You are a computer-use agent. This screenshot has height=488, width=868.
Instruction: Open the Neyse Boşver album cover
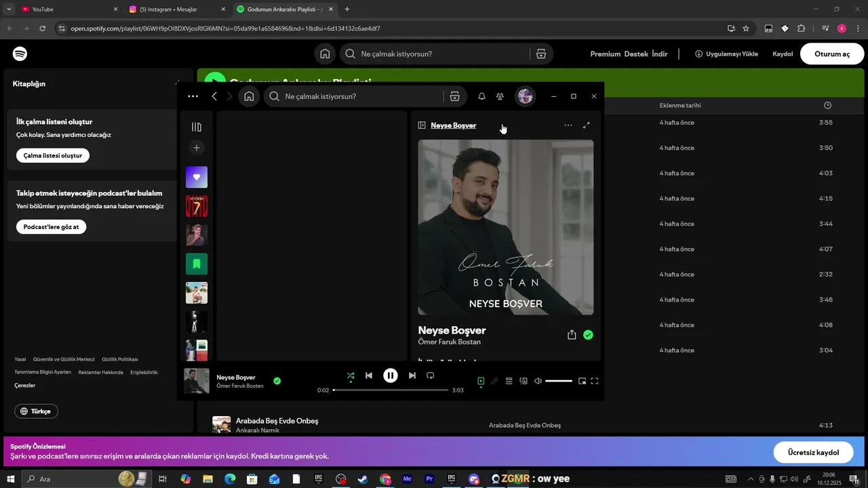506,227
